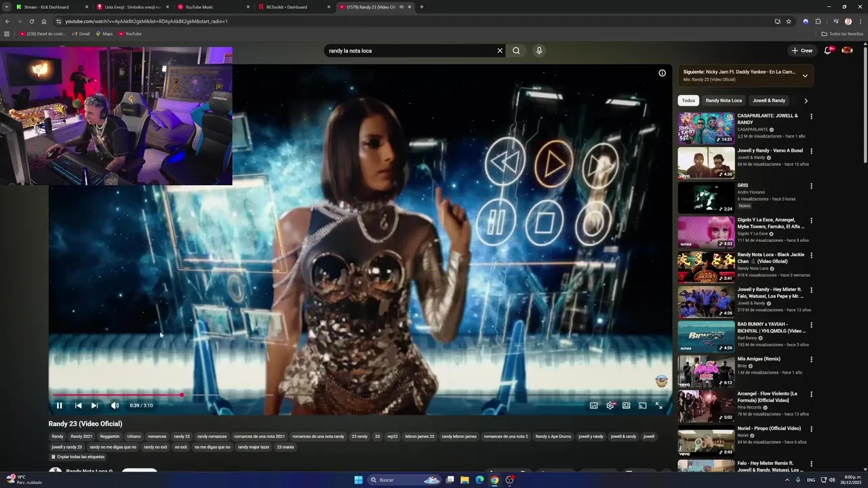Screen dimensions: 868x488
Task: Play the Arcangel - Flow Violento video
Action: 706,406
